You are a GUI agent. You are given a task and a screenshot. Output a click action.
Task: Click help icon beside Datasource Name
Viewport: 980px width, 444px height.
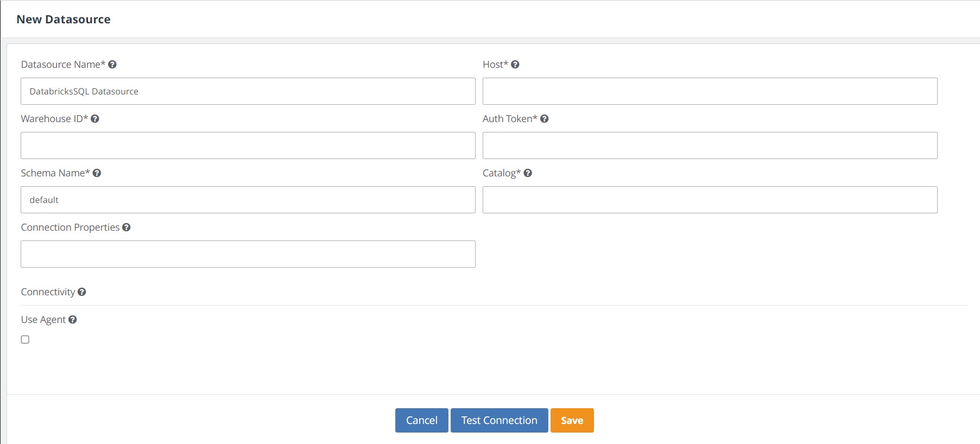[112, 65]
